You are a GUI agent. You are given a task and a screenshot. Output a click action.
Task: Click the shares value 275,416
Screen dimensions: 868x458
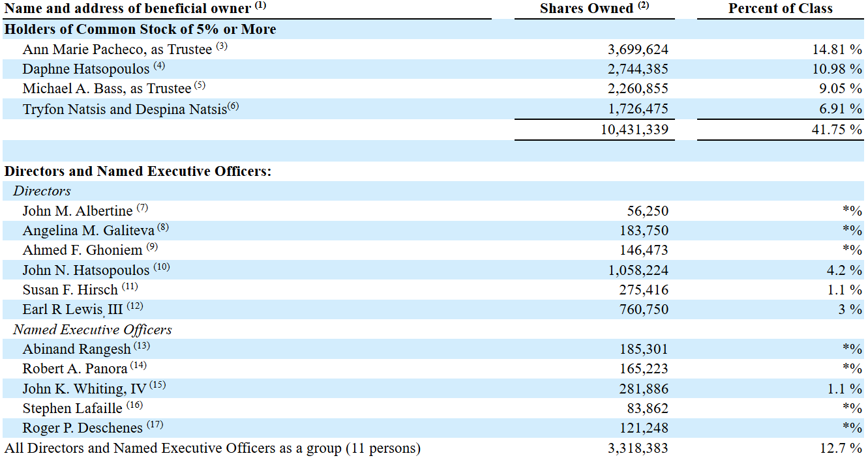644,290
